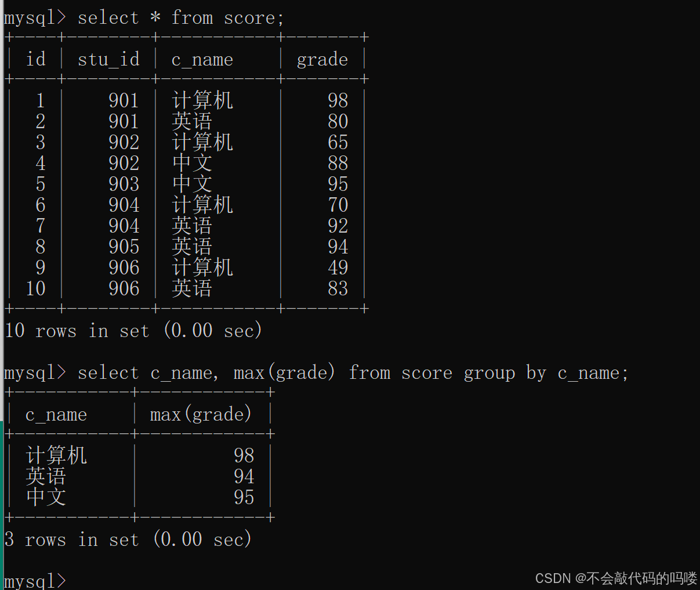Click 'c_name' header in the score table
This screenshot has height=590, width=700.
[x=202, y=60]
